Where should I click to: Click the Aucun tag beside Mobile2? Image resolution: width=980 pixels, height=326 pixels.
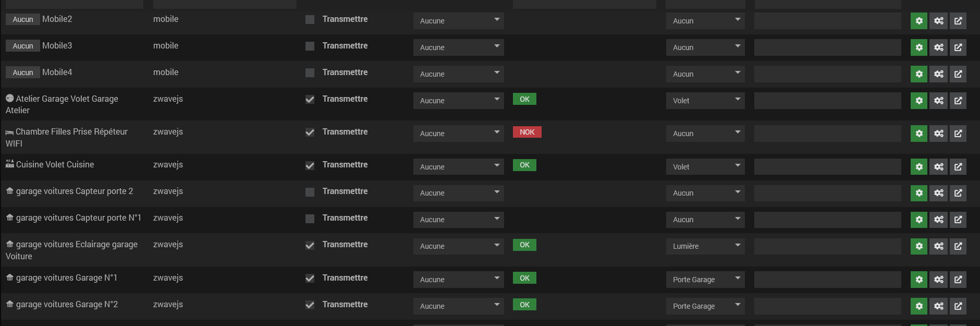coord(23,19)
